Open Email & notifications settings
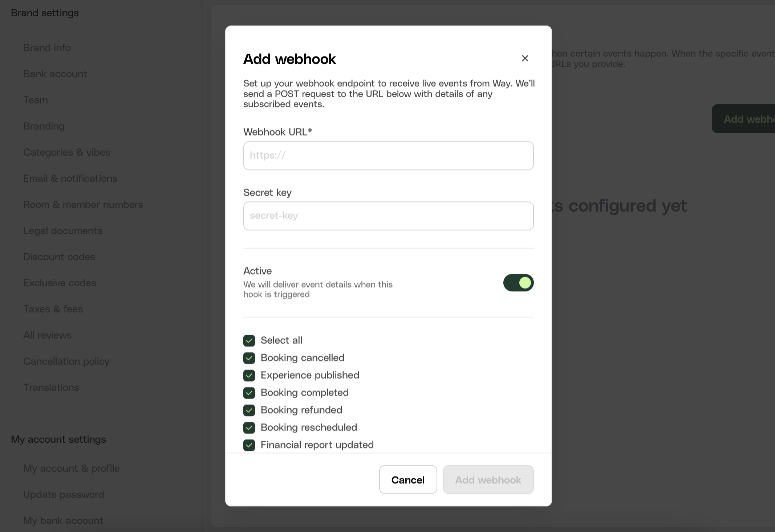 [x=70, y=179]
